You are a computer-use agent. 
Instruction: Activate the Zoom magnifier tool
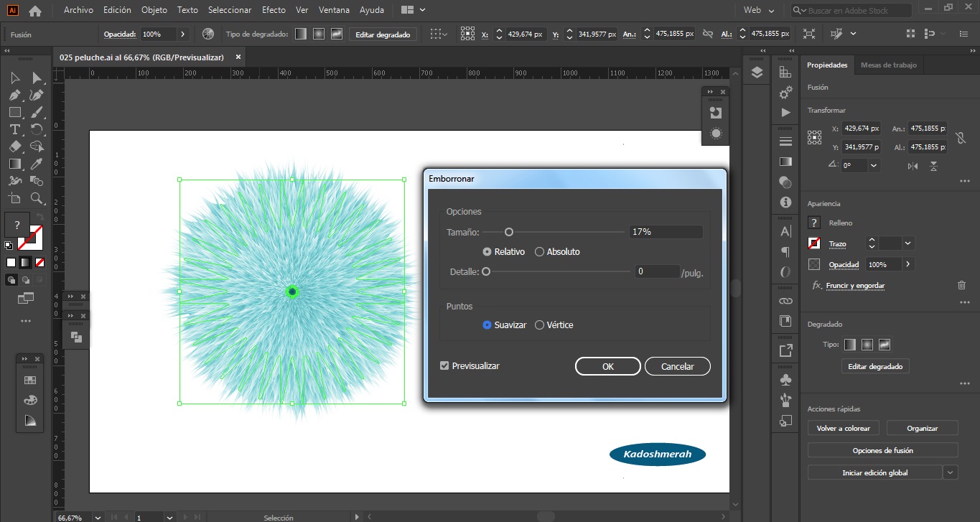pos(37,198)
